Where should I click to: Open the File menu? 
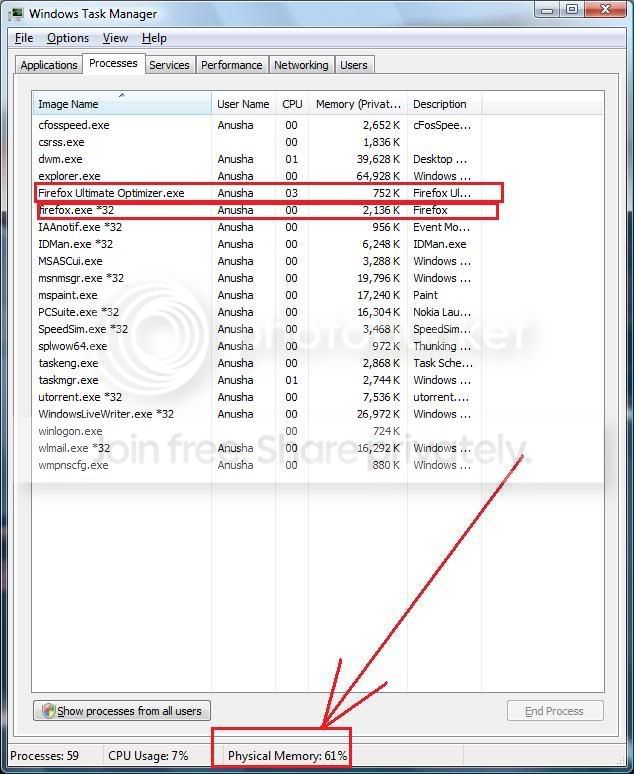click(24, 38)
